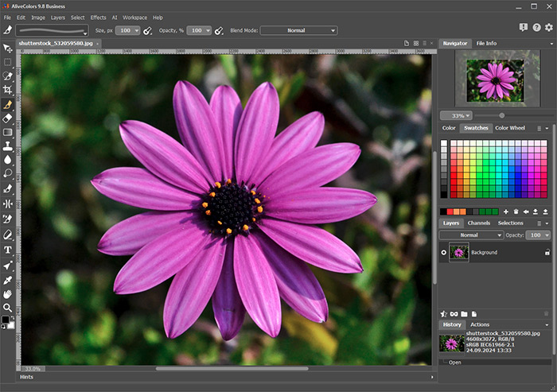
Task: Switch to the Actions tab
Action: 480,324
